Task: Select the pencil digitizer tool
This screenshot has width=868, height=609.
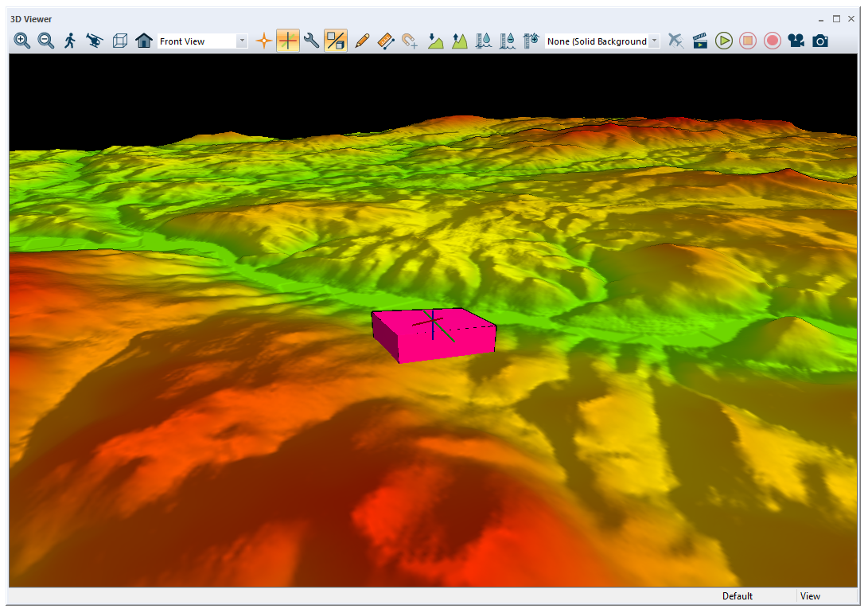Action: pyautogui.click(x=362, y=41)
